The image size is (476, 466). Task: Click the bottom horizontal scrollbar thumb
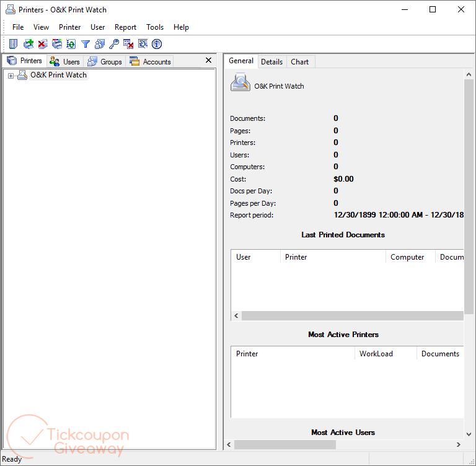point(285,445)
